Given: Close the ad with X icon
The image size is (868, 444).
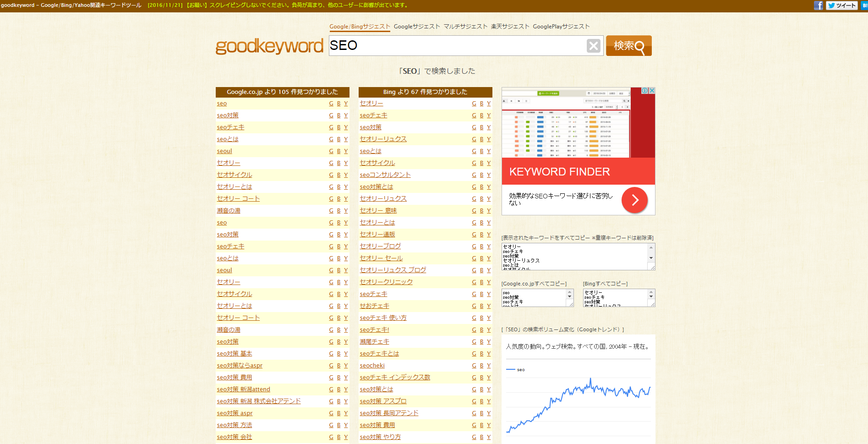Looking at the screenshot, I should (652, 91).
